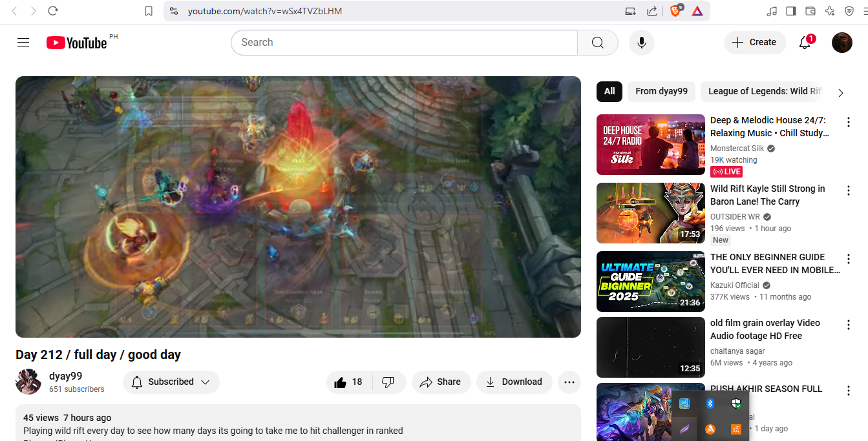The width and height of the screenshot is (868, 441).
Task: Open Leo AI sparkle icon
Action: point(830,11)
